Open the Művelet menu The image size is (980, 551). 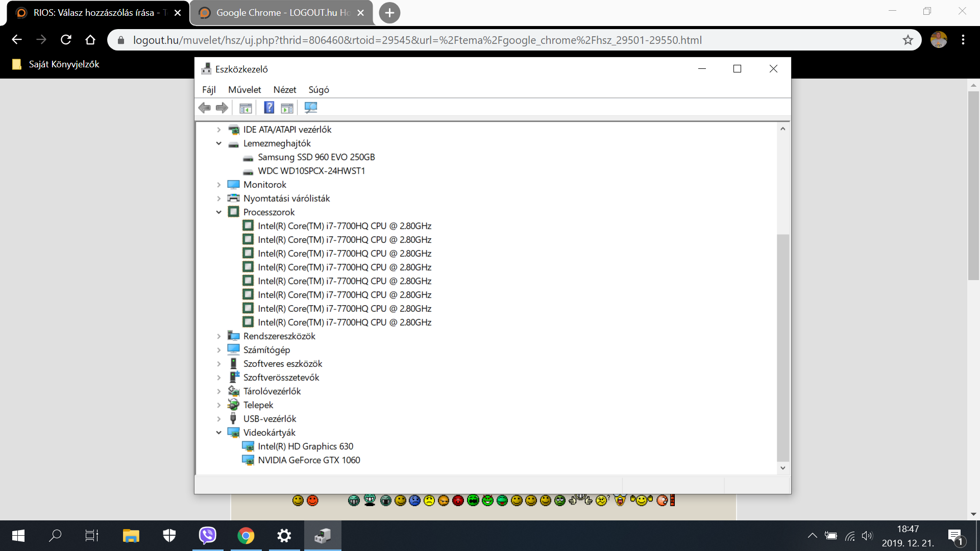pyautogui.click(x=244, y=90)
